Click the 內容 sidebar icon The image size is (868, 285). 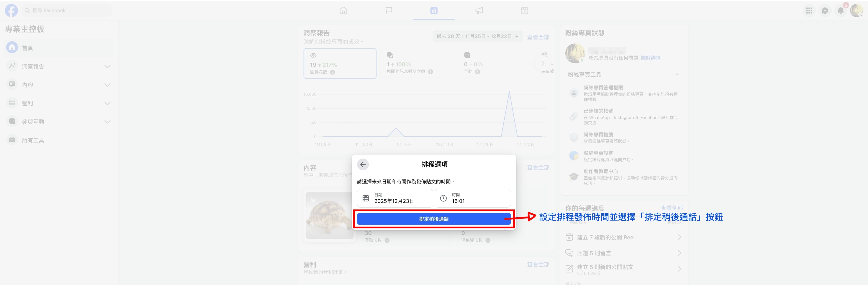point(12,85)
